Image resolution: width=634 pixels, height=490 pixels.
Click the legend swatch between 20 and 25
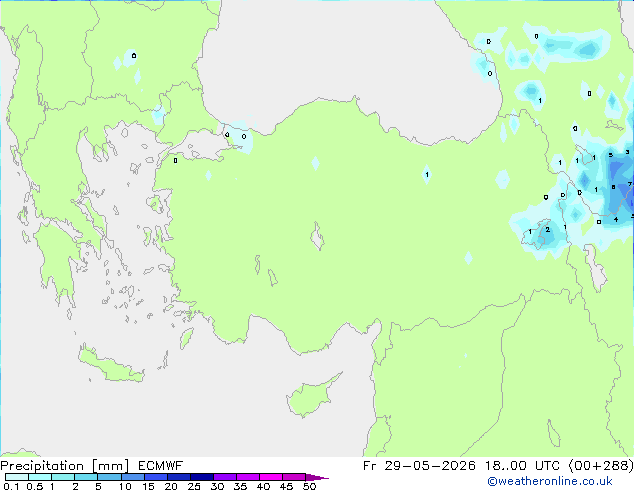click(x=179, y=477)
